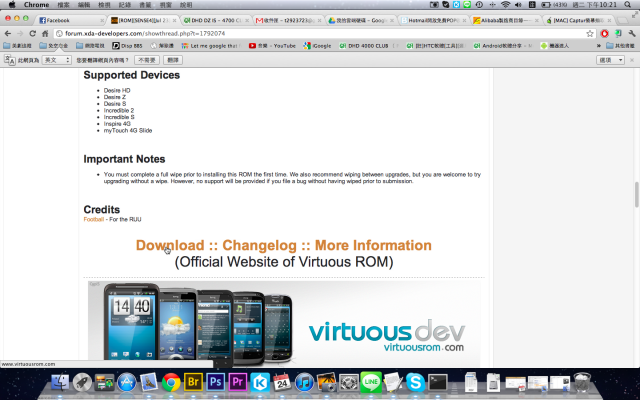
Task: Open the volume menu bar icon
Action: point(518,5)
